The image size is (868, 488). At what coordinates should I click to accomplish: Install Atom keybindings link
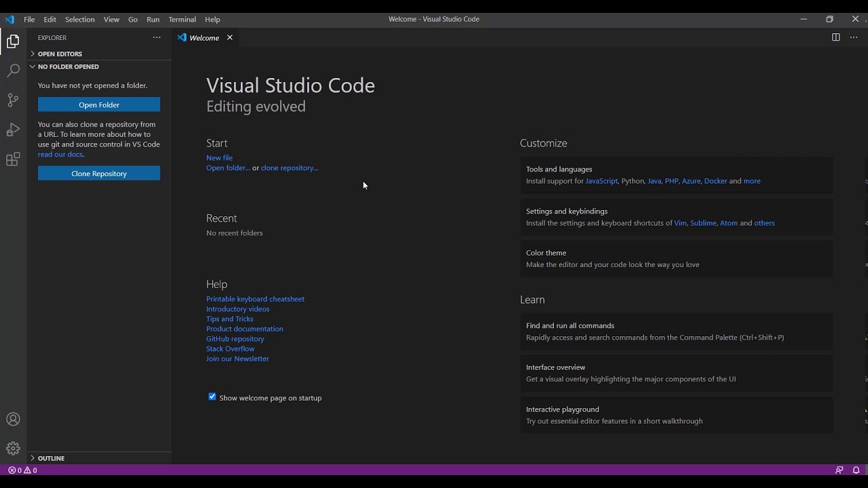click(729, 223)
